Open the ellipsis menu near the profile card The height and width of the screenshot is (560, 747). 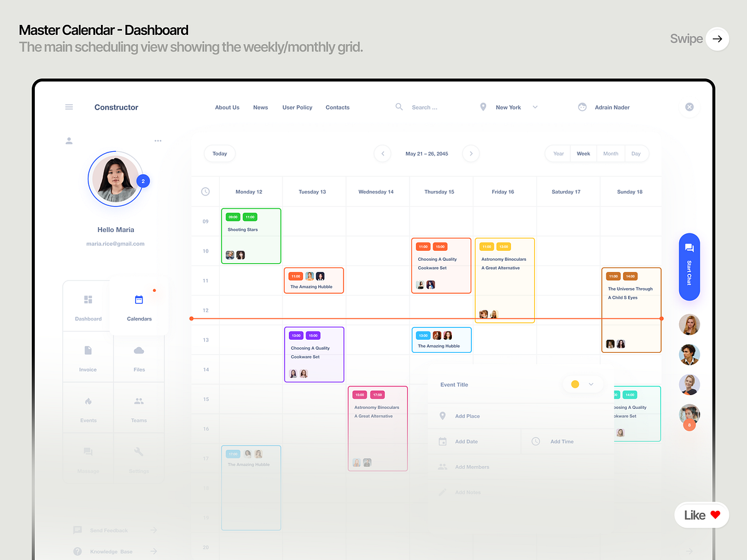pyautogui.click(x=157, y=141)
